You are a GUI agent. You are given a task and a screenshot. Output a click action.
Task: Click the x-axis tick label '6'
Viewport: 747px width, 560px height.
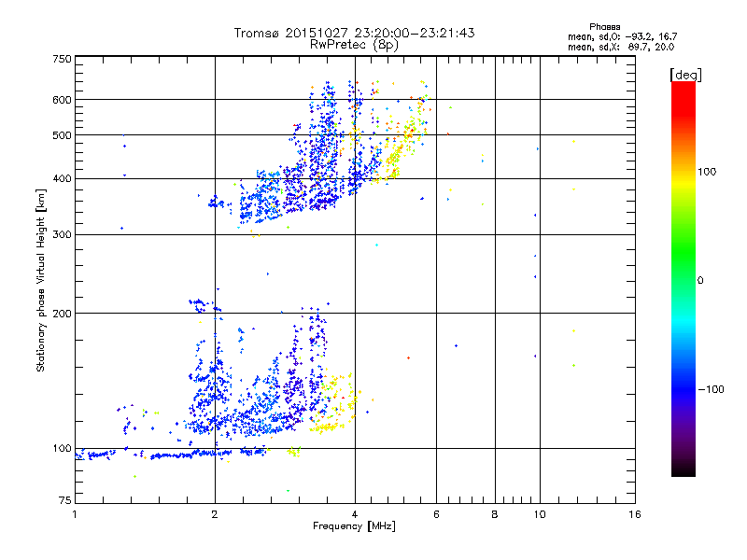click(436, 514)
